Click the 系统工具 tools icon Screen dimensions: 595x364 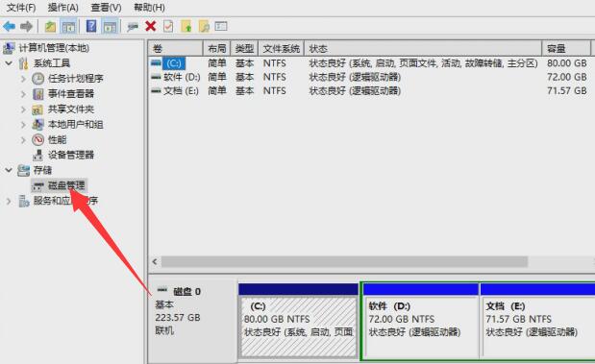[x=23, y=63]
